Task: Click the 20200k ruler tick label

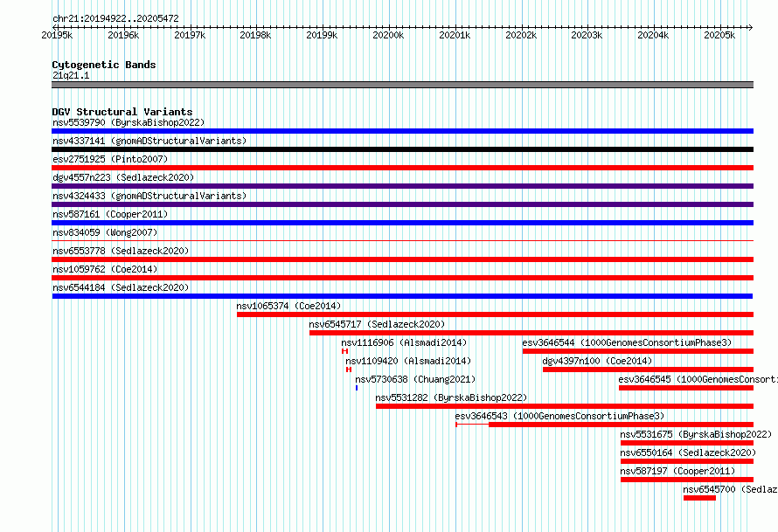Action: click(388, 35)
